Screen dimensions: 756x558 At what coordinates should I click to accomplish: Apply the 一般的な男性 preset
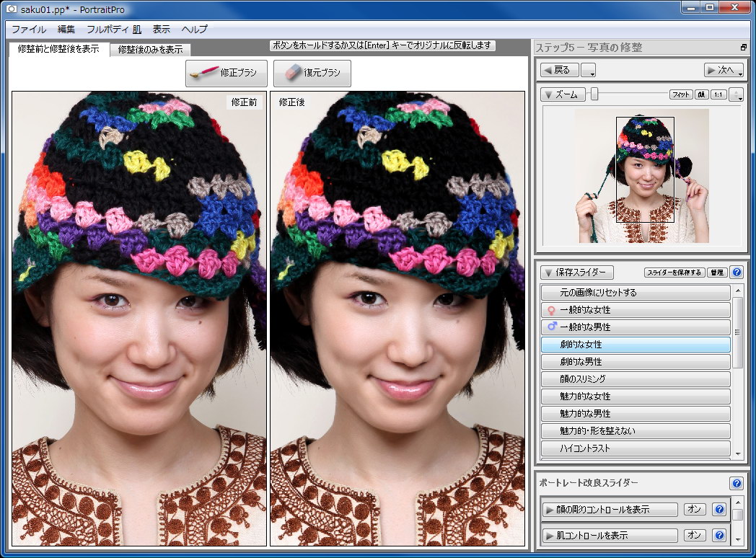(636, 327)
